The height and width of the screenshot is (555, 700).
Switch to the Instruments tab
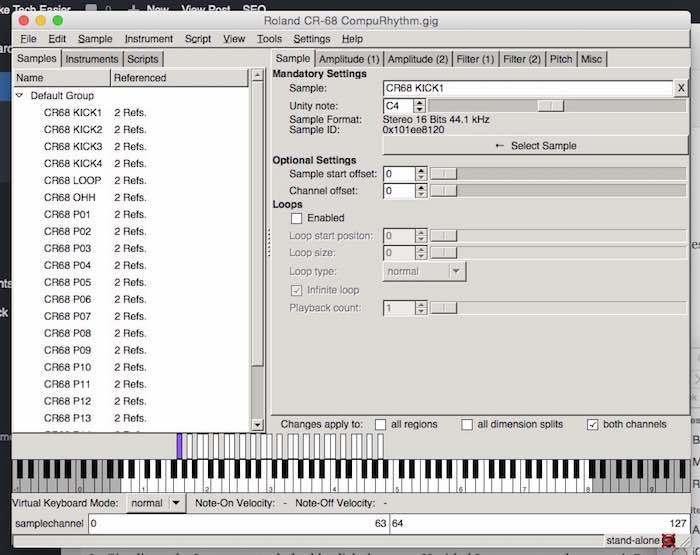point(92,59)
